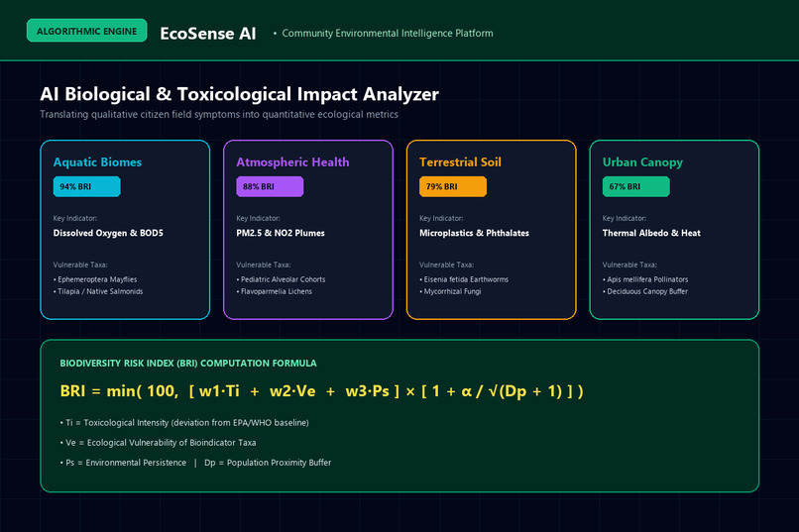This screenshot has height=532, width=799.
Task: Select Microplastics & Phthalates indicator
Action: tap(474, 233)
